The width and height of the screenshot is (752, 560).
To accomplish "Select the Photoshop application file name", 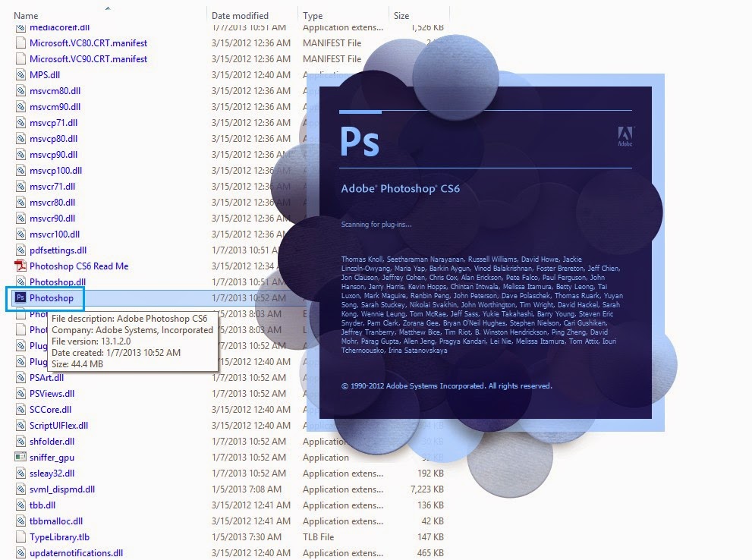I will click(x=52, y=297).
